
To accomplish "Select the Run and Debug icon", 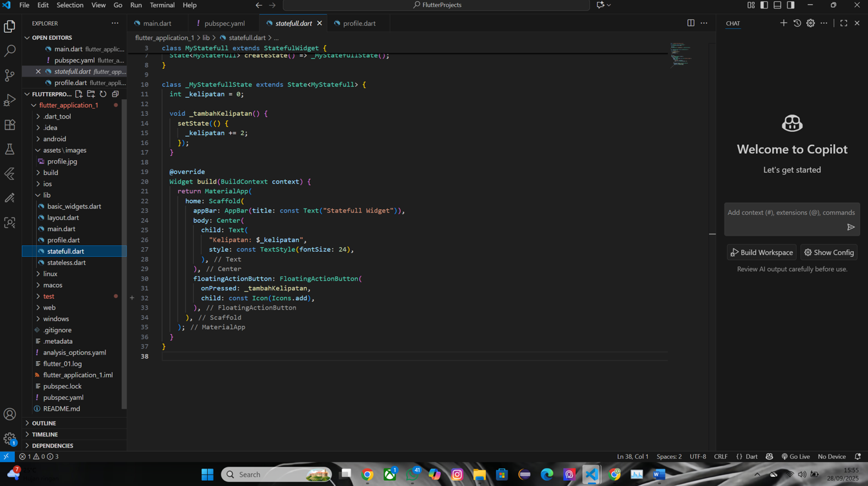I will (10, 100).
